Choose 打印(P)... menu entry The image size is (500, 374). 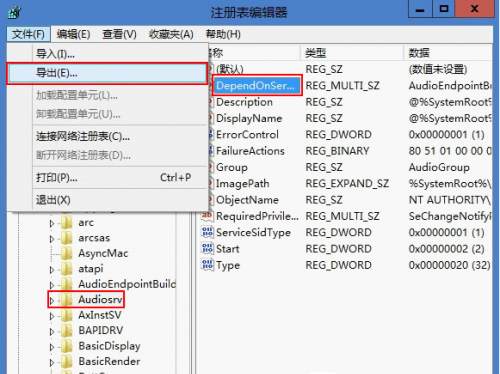(107, 178)
